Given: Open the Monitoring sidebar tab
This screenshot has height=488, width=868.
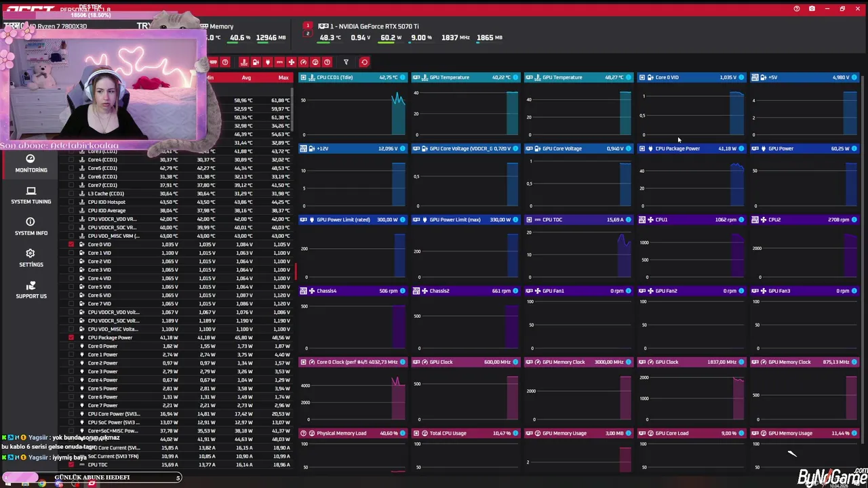Looking at the screenshot, I should point(31,163).
